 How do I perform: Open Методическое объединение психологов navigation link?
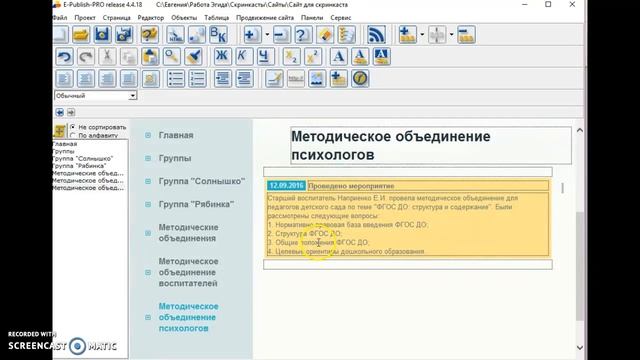[188, 317]
